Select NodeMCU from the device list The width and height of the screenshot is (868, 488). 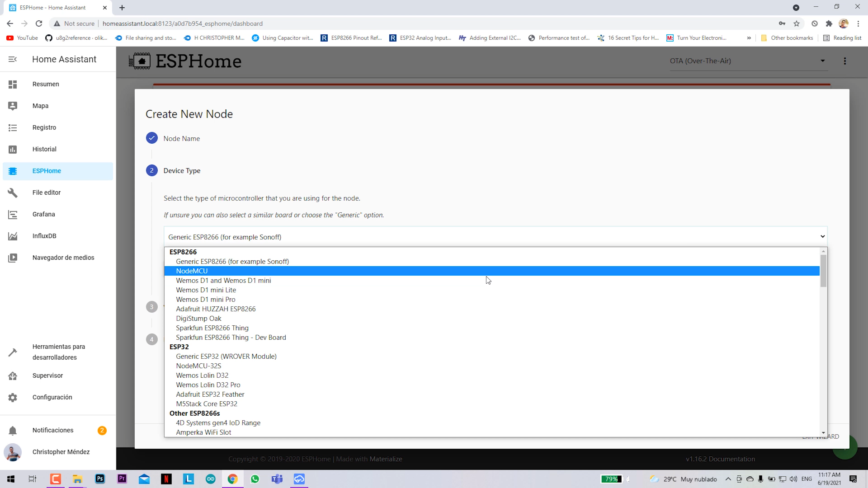point(192,271)
